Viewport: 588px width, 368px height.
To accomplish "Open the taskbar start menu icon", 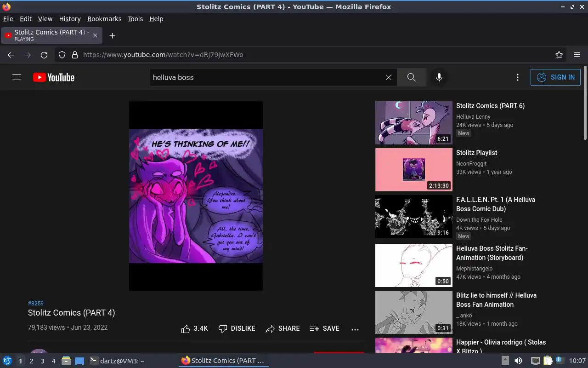I will pyautogui.click(x=7, y=361).
